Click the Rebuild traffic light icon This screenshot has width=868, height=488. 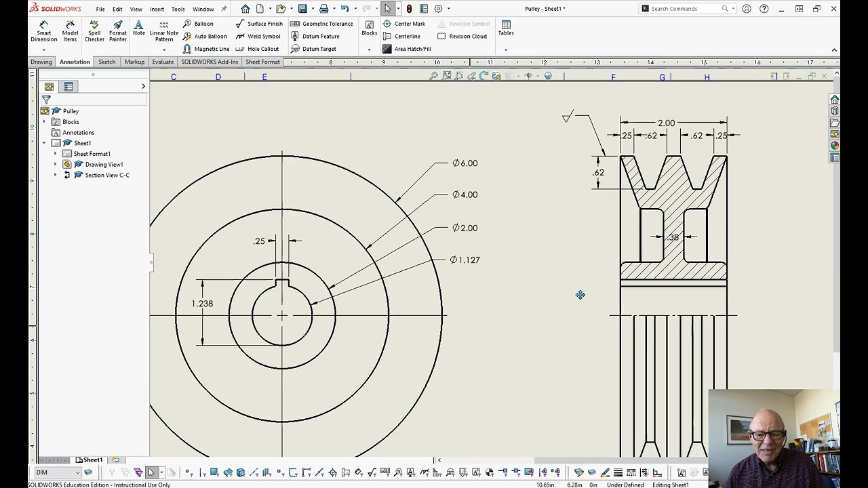(x=409, y=9)
